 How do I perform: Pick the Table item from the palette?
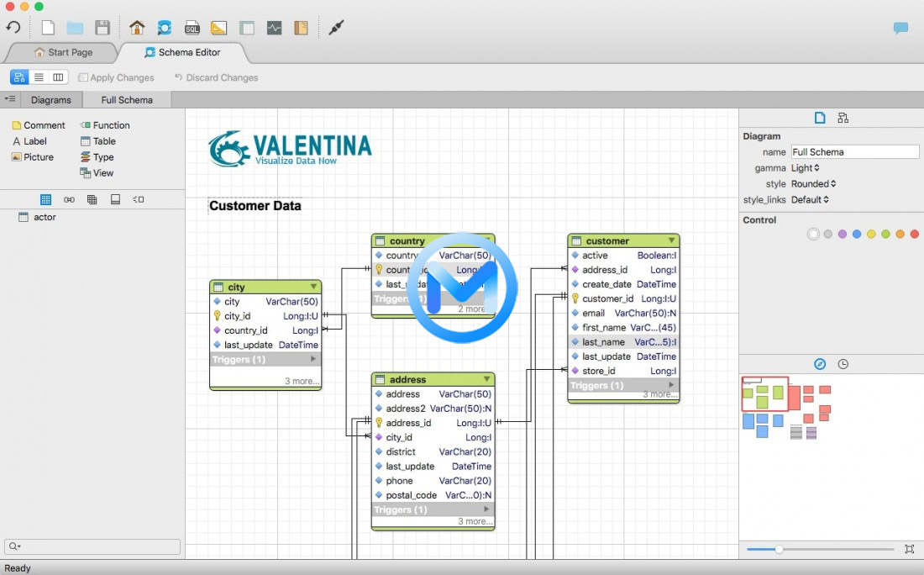[97, 141]
